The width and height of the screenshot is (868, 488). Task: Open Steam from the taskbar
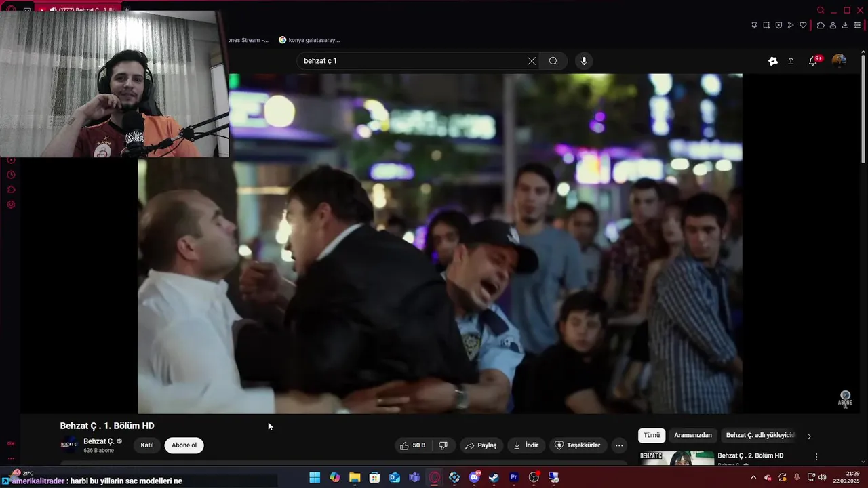tap(494, 477)
